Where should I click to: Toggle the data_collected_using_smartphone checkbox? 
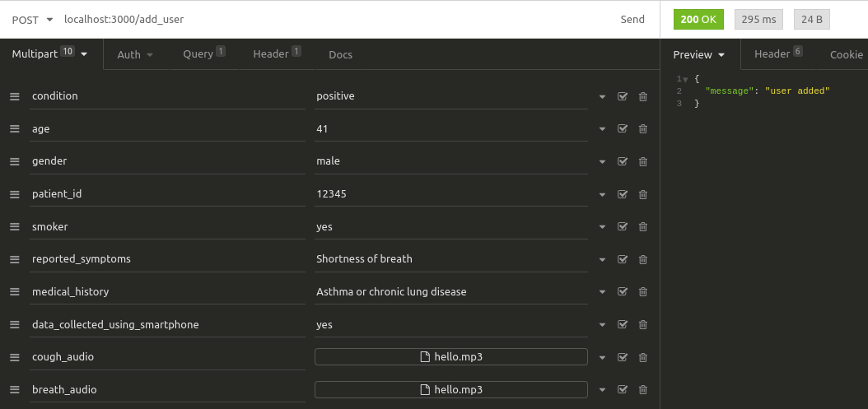click(x=623, y=324)
